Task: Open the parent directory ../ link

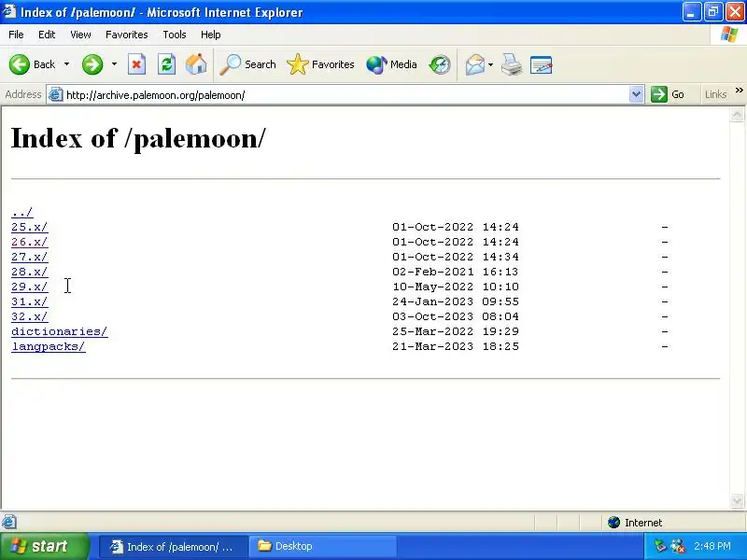Action: pos(22,213)
